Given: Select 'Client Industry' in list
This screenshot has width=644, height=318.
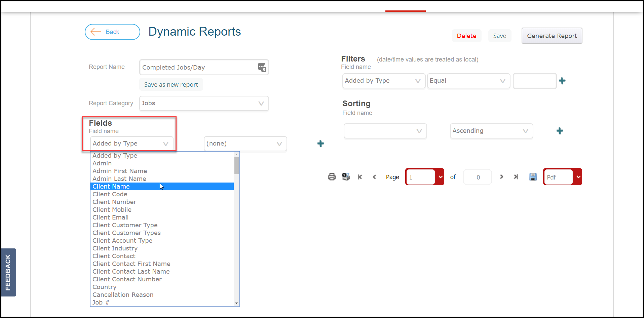Looking at the screenshot, I should tap(162, 248).
